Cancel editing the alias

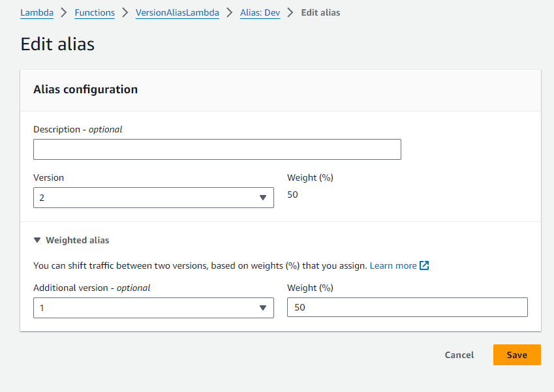tap(459, 355)
